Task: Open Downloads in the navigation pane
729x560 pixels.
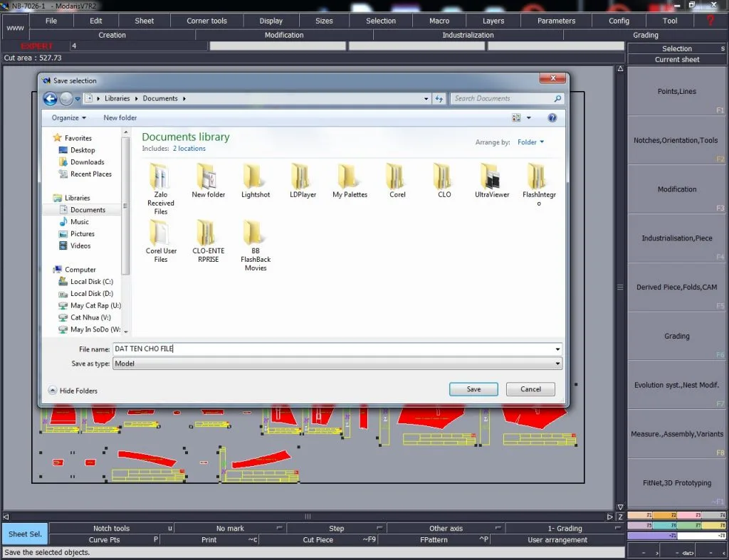Action: tap(87, 162)
